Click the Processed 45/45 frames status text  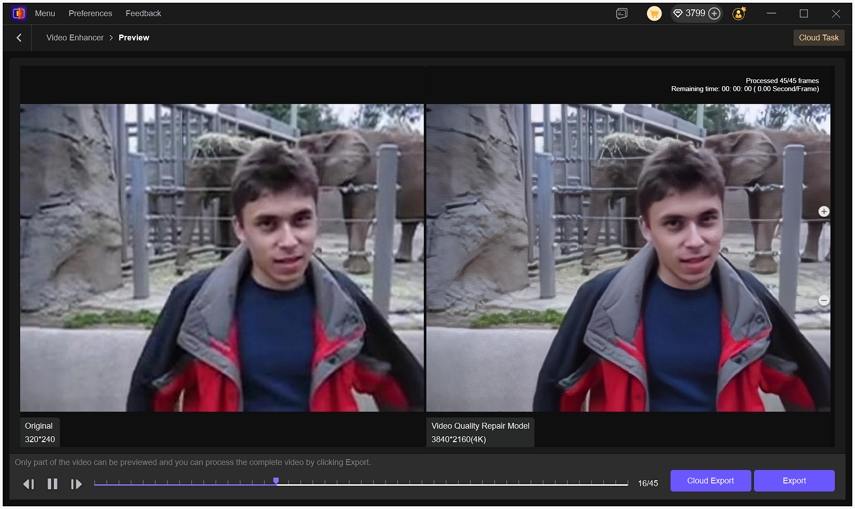pos(782,81)
